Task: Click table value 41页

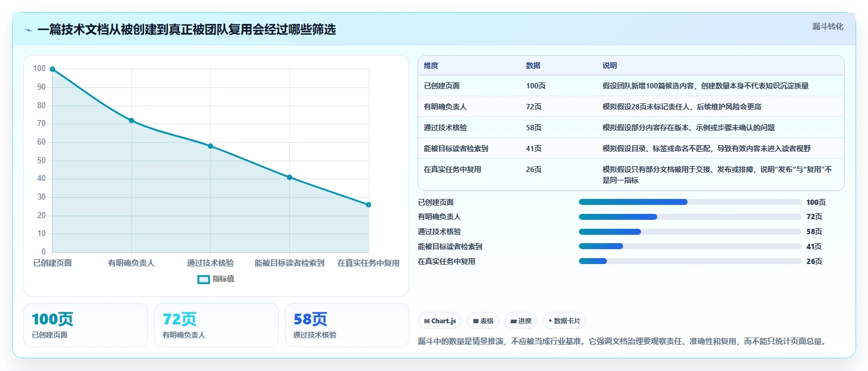Action: click(533, 149)
